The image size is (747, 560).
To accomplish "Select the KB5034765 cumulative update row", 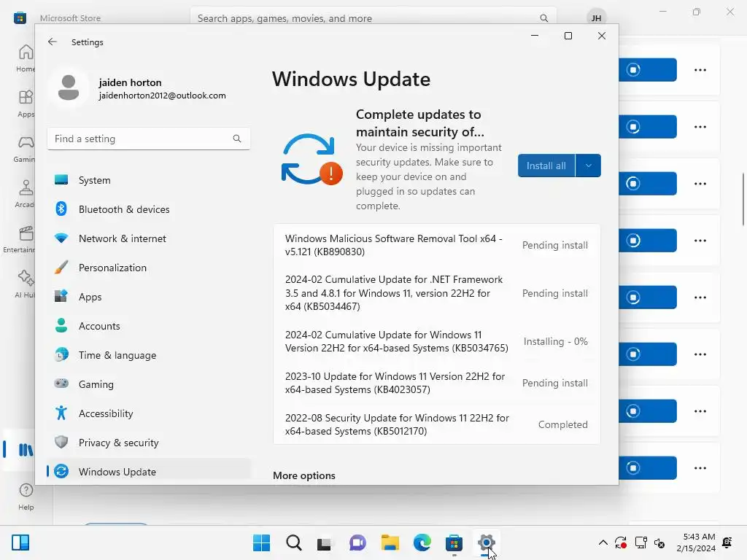I will tap(436, 341).
